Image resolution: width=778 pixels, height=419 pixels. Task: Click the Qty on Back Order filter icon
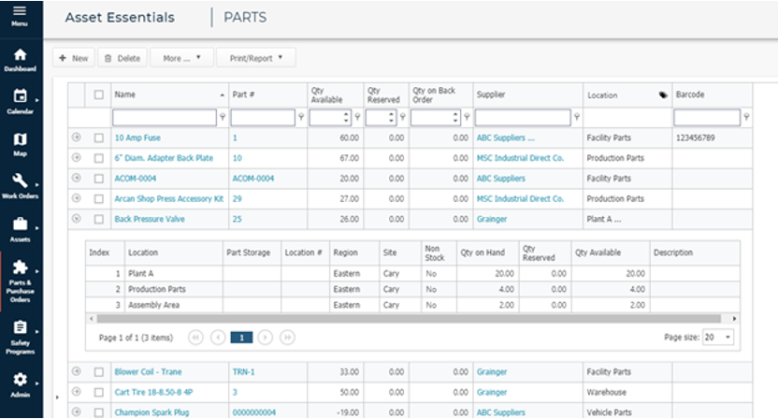point(466,117)
